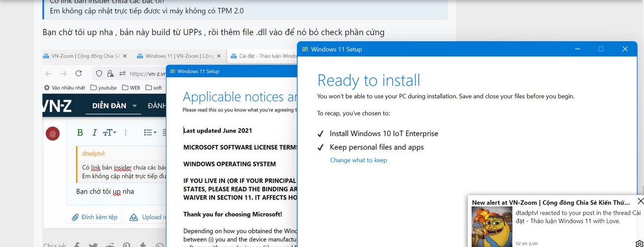Open the list dropdown in editor toolbar

point(149,133)
